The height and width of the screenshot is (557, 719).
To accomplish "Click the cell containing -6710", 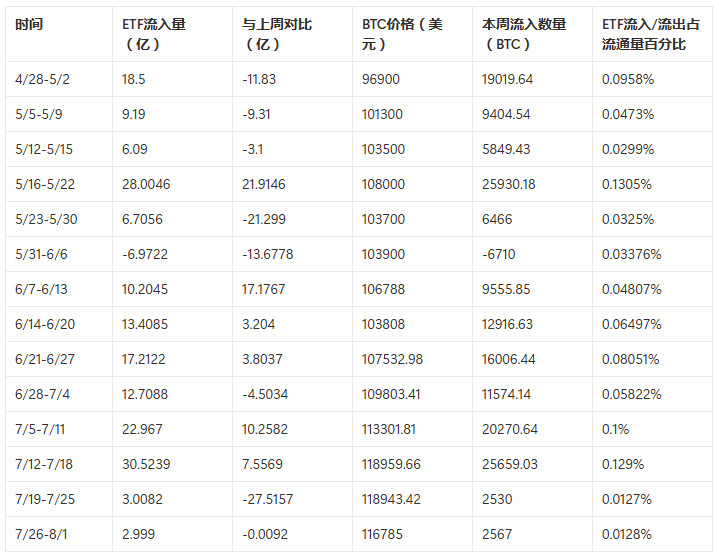I will [500, 254].
